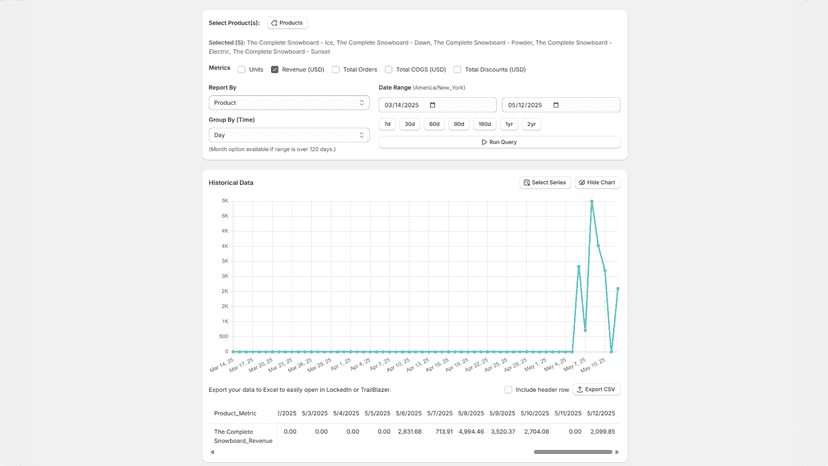This screenshot has width=828, height=466.
Task: Click the 4,994.46 revenue cell
Action: coord(472,432)
